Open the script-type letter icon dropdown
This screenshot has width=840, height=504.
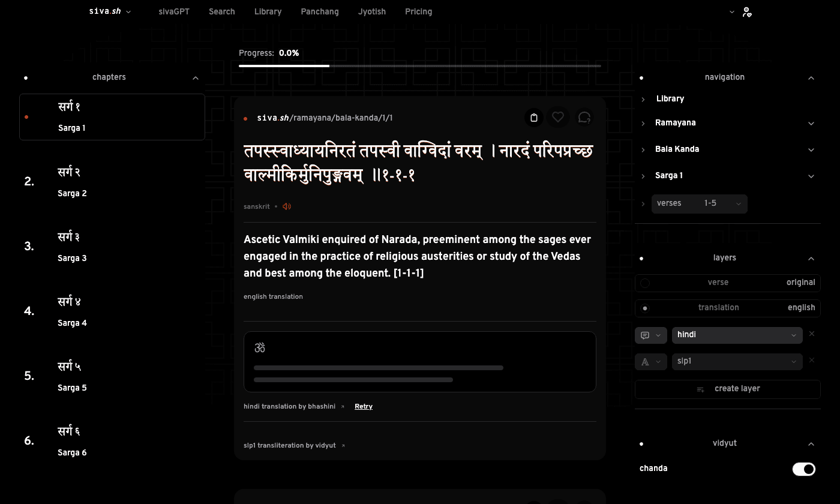(651, 362)
